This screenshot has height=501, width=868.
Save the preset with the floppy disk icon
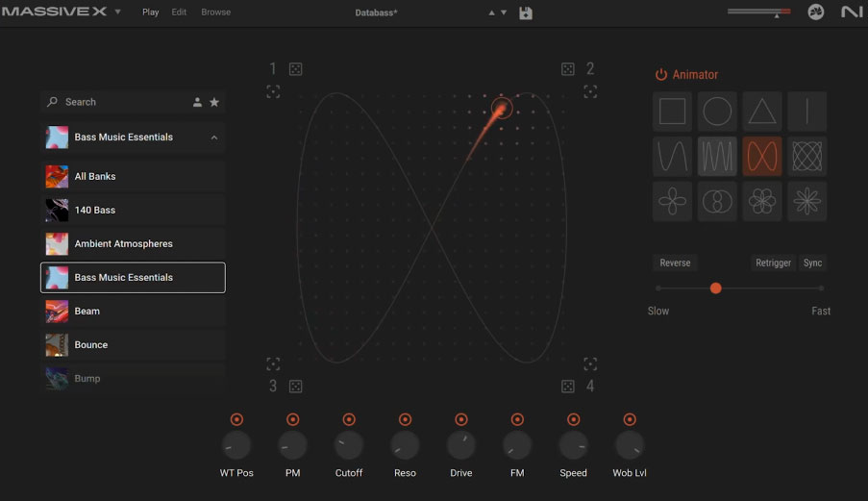click(526, 13)
